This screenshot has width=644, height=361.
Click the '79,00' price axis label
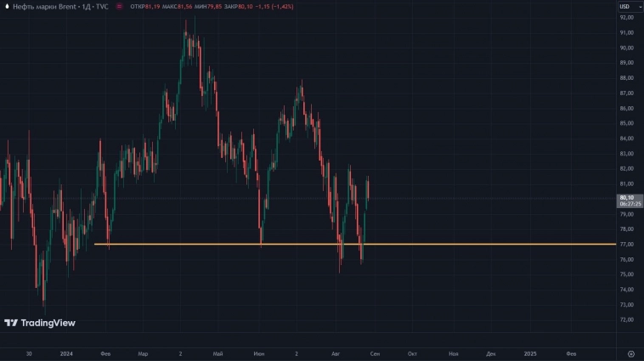(626, 214)
